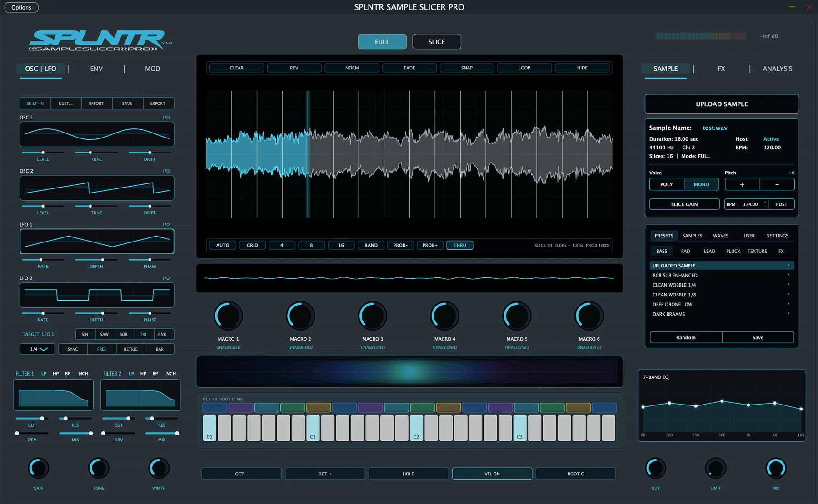Click the LFO 2 square waveform display

click(97, 295)
